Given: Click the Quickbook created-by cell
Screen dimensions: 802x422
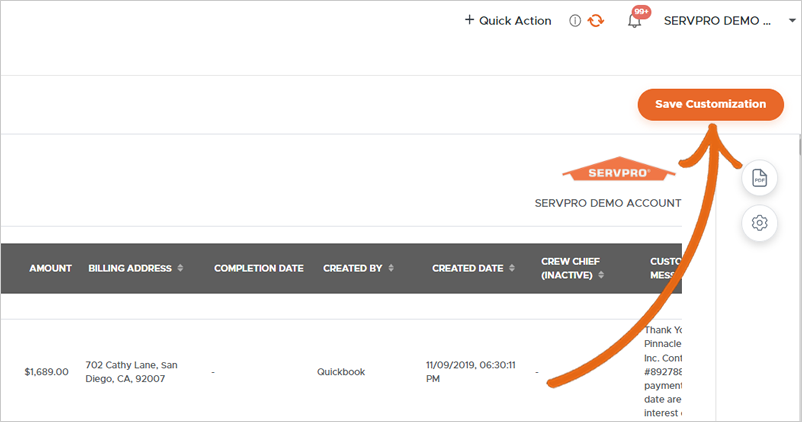Looking at the screenshot, I should pos(341,371).
